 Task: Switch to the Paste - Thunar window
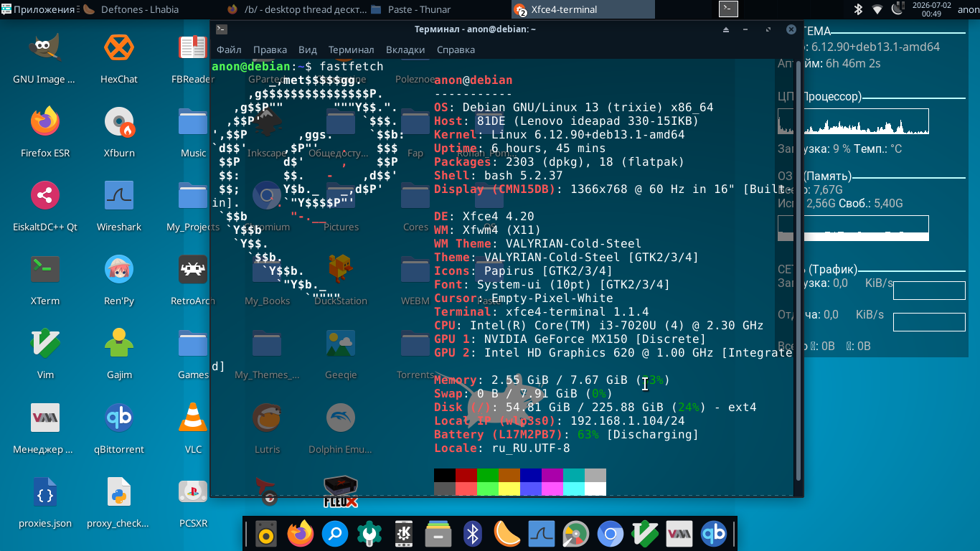tap(440, 9)
